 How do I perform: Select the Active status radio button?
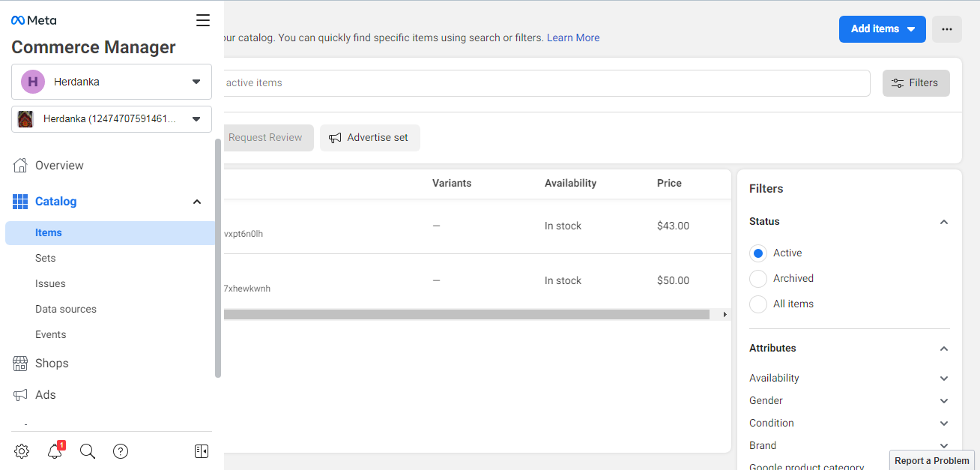(x=758, y=253)
